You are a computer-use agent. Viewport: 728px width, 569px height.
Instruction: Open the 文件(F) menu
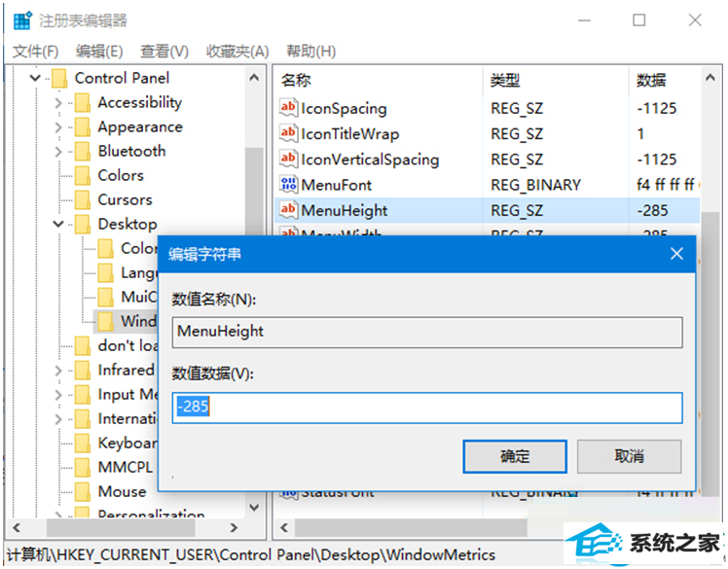pyautogui.click(x=36, y=51)
